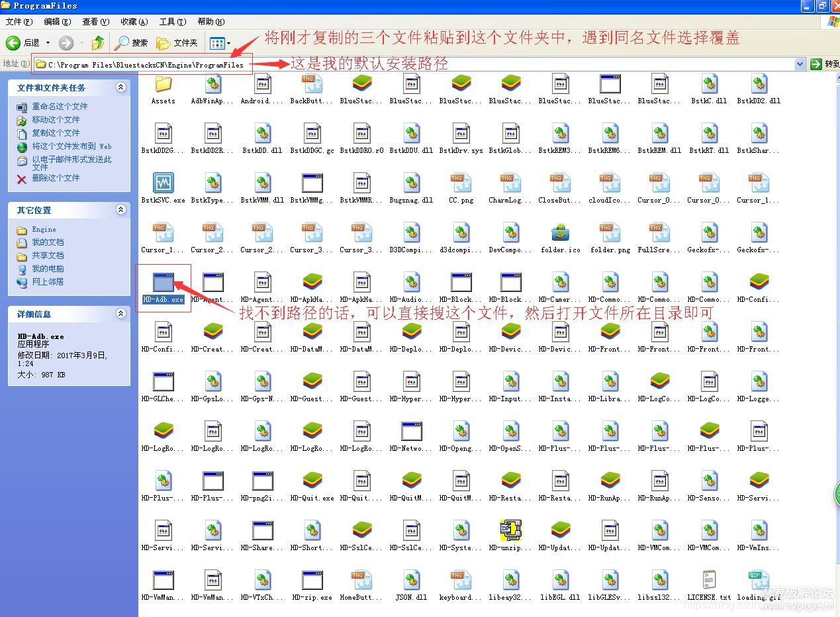Select the HD-Netwo... file
The image size is (840, 617).
click(x=412, y=436)
